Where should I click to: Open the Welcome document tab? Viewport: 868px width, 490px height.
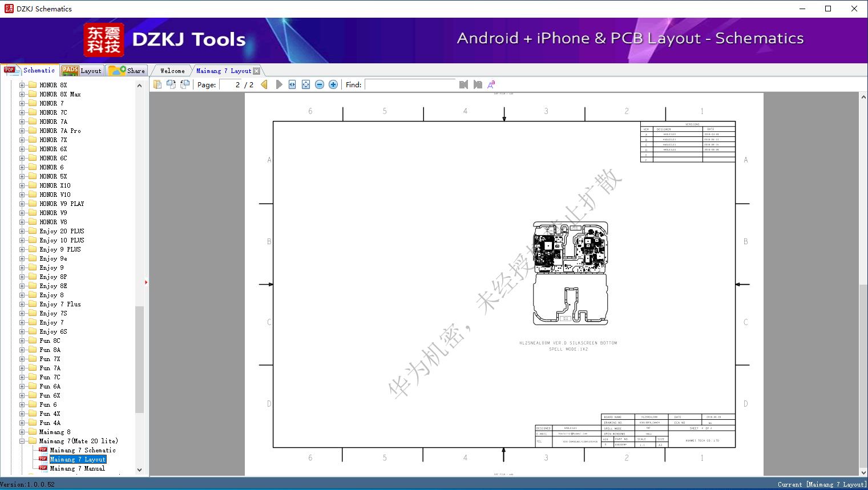click(172, 71)
